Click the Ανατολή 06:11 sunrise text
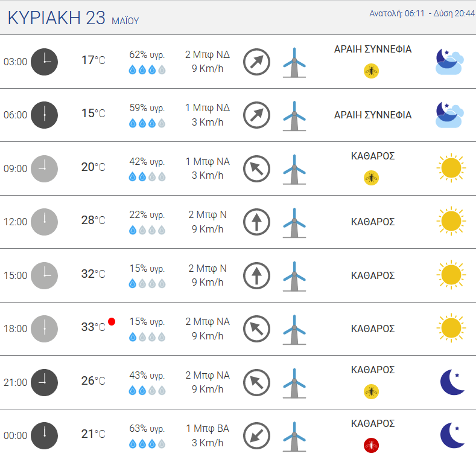This screenshot has height=462, width=476. pos(397,13)
